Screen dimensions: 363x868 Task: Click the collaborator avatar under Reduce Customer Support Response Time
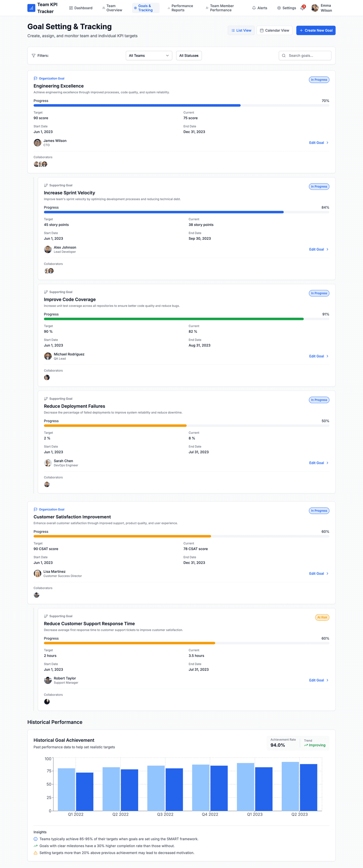[x=47, y=702]
